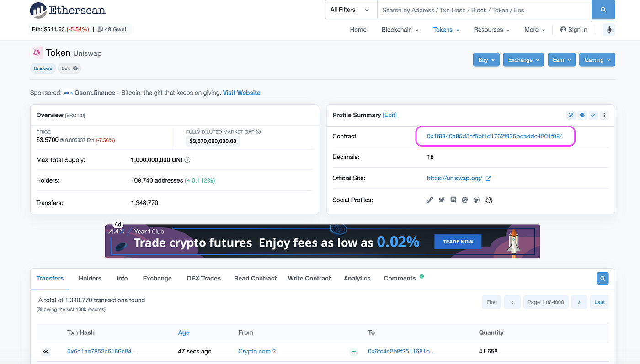Click the blue search magnifier button

[x=603, y=10]
